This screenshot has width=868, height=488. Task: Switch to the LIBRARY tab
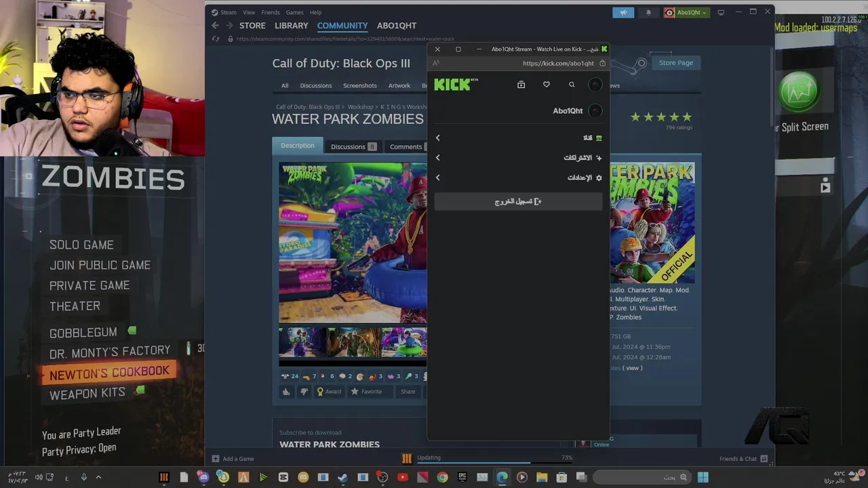292,26
